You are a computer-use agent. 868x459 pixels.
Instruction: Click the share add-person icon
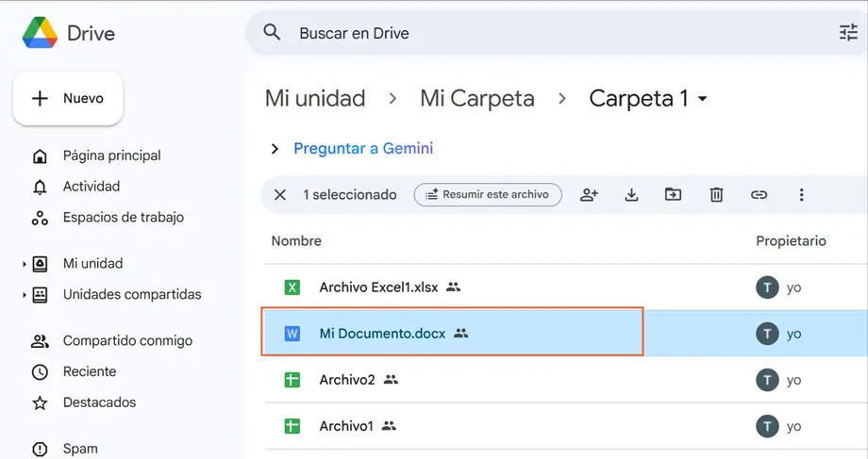(589, 195)
